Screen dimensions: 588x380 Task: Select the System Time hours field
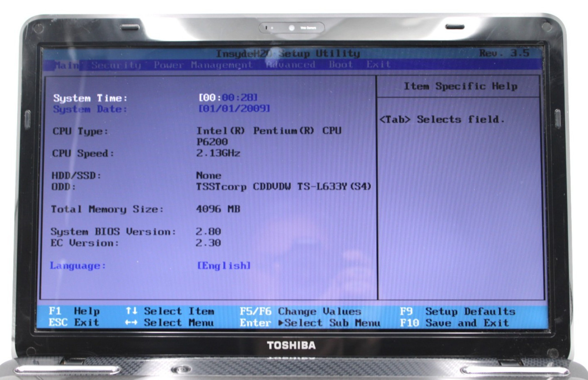click(x=209, y=97)
